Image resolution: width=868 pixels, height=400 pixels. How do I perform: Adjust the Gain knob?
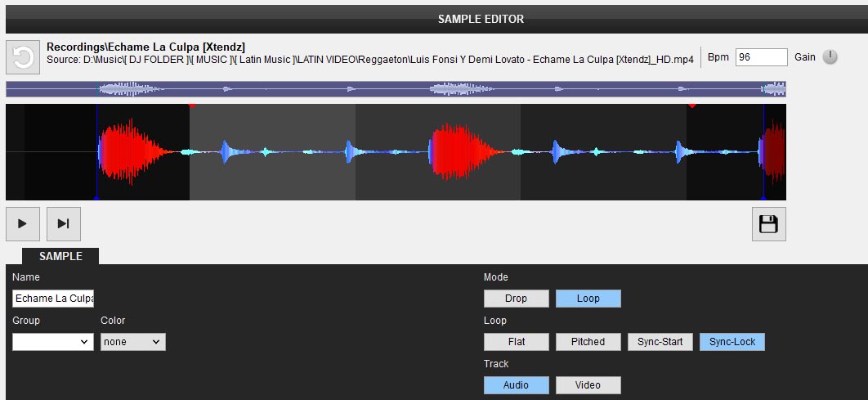tap(830, 57)
